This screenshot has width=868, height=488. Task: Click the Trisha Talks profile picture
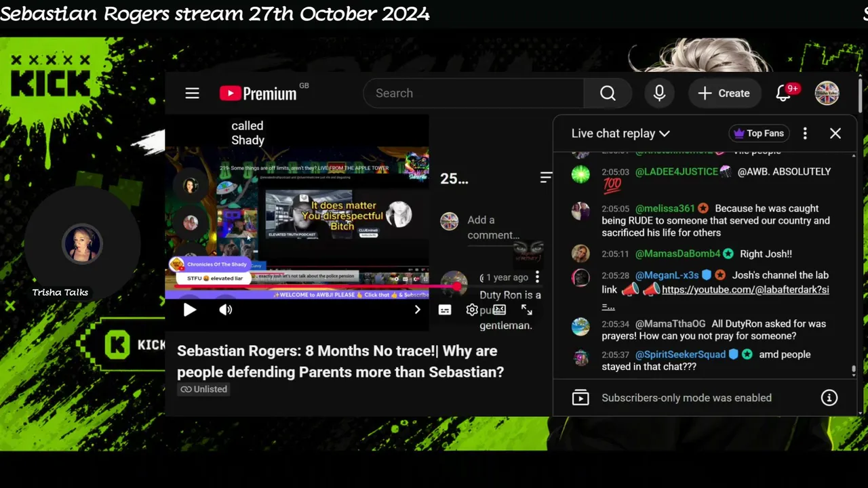click(82, 244)
